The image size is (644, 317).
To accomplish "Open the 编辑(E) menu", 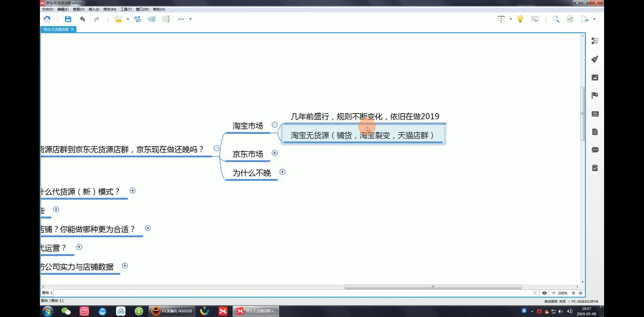I will 63,9.
